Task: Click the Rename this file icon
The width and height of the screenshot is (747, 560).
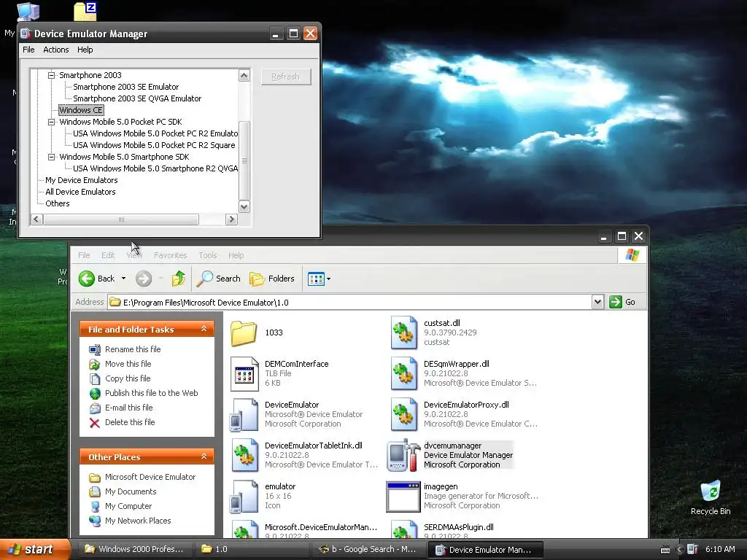Action: pos(95,349)
